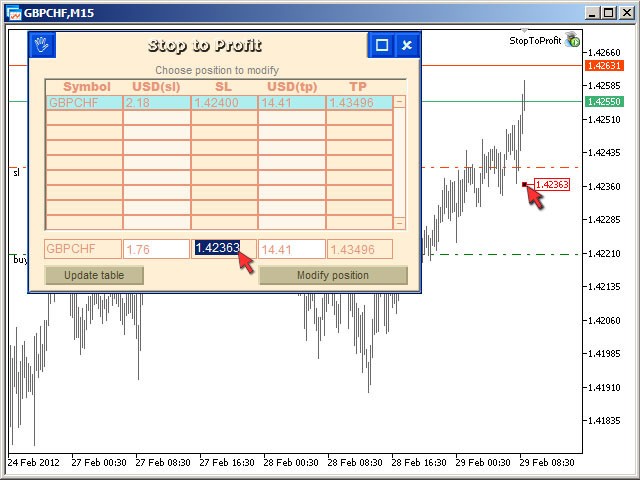Click the StopToProfit expert advisor icon

point(572,40)
